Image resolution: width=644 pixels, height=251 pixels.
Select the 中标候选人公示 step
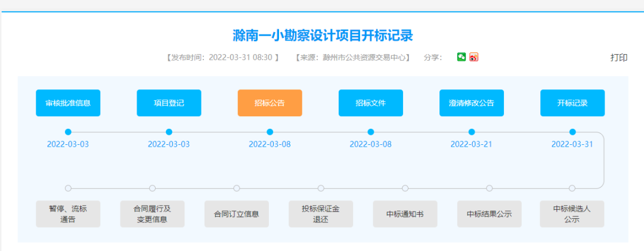pyautogui.click(x=572, y=213)
